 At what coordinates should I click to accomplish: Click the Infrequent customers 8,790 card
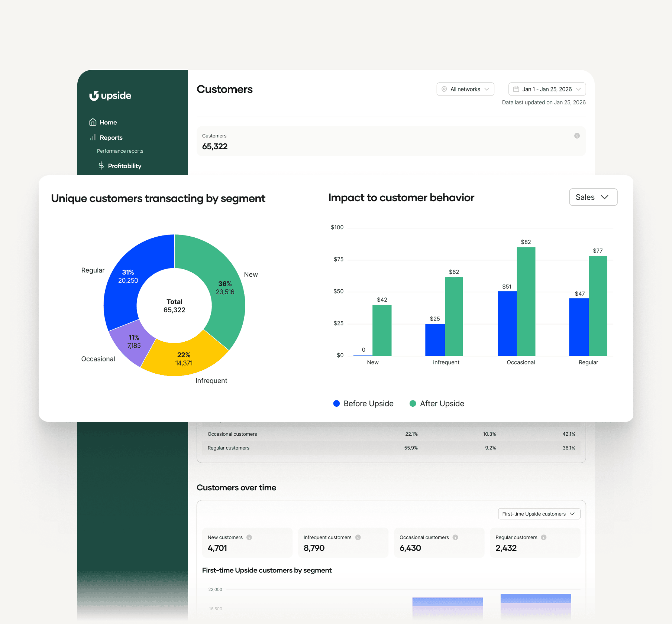[343, 543]
